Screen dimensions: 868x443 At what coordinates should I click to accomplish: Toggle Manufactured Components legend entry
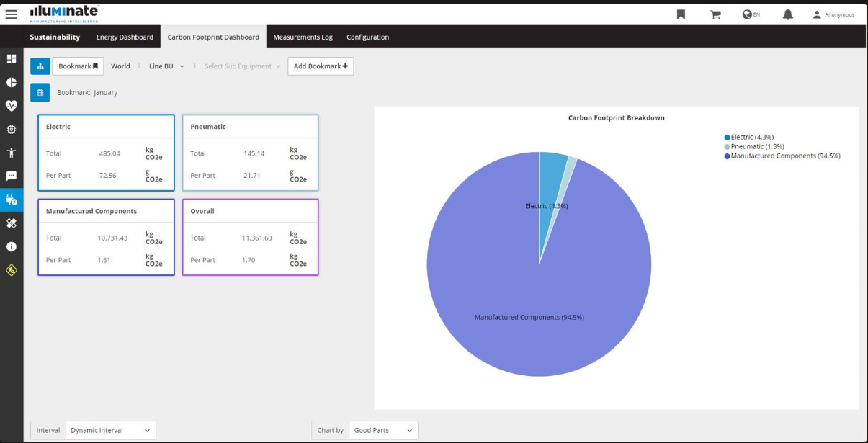pos(784,156)
